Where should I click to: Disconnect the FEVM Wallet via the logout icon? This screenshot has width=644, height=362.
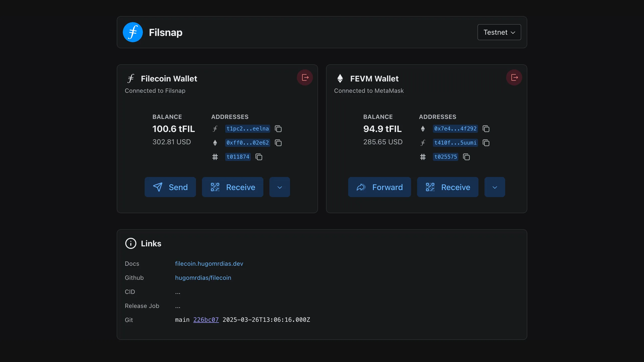pyautogui.click(x=514, y=77)
